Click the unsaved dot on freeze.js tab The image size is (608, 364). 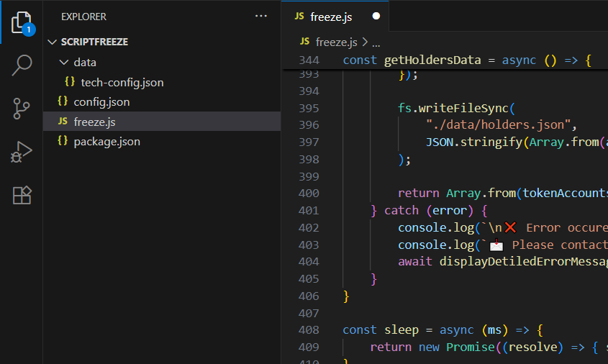[376, 16]
